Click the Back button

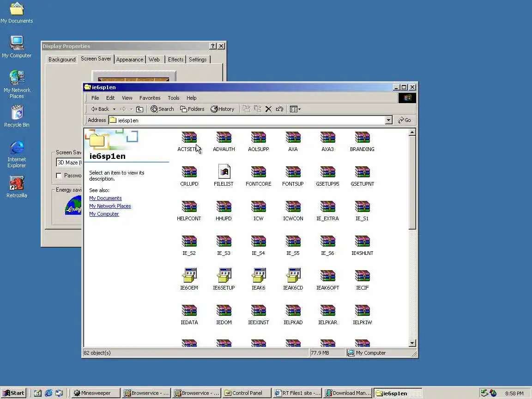click(x=100, y=109)
